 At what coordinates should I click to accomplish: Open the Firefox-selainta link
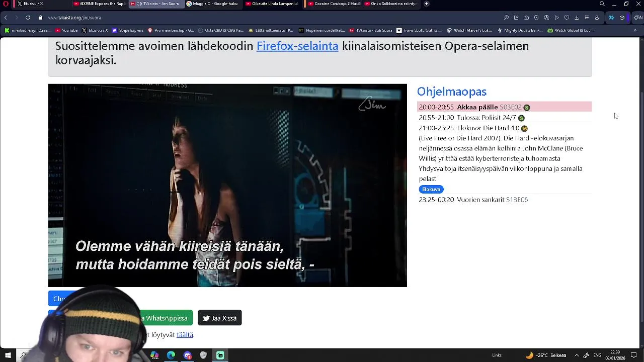click(x=297, y=46)
